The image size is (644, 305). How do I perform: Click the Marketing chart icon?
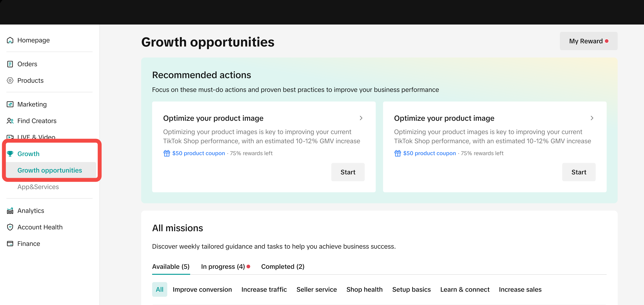coord(10,104)
